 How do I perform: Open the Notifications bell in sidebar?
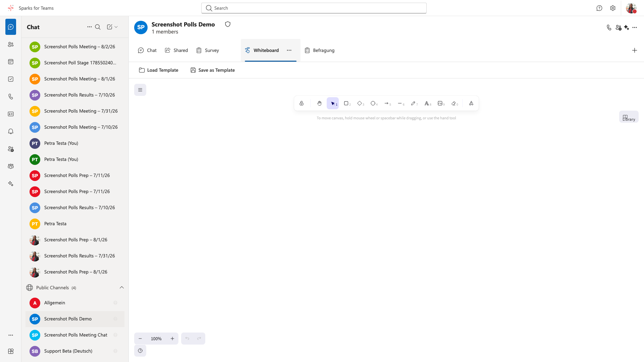click(x=11, y=131)
